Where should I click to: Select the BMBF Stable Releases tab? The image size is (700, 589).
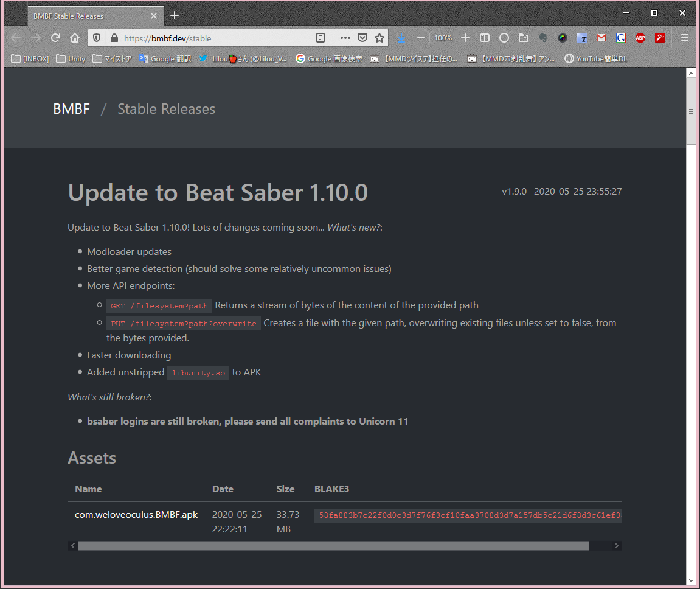coord(95,16)
